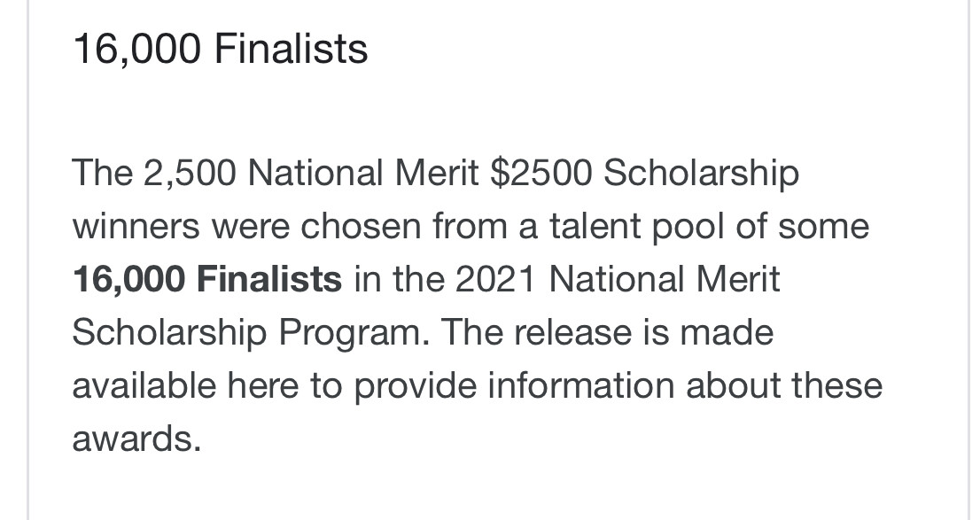Click the word "available" in snippet
Viewport: 980px width, 520px height.
pyautogui.click(x=144, y=385)
